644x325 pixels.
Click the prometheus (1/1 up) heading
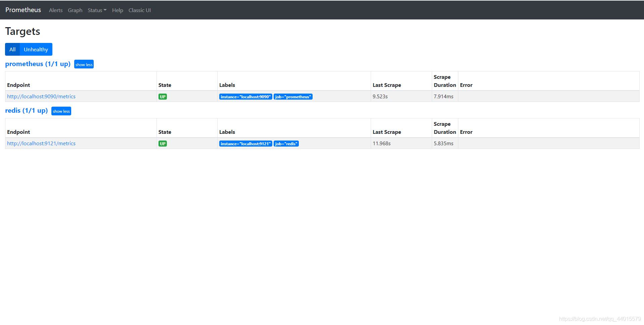(x=38, y=64)
